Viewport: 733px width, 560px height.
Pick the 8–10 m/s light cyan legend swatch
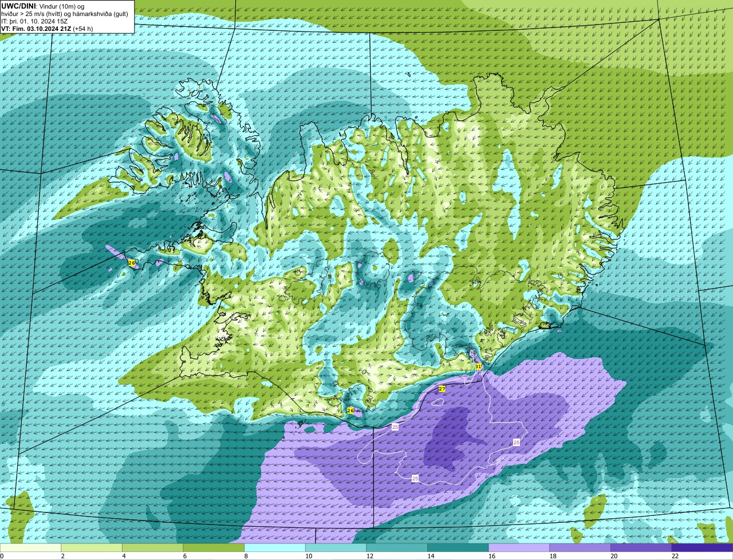[x=275, y=548]
